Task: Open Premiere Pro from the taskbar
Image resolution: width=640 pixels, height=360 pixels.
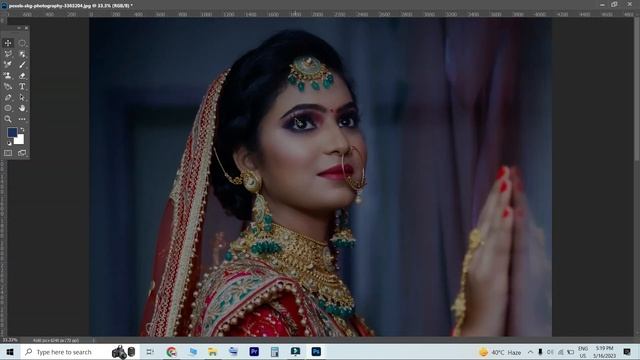Action: point(254,352)
